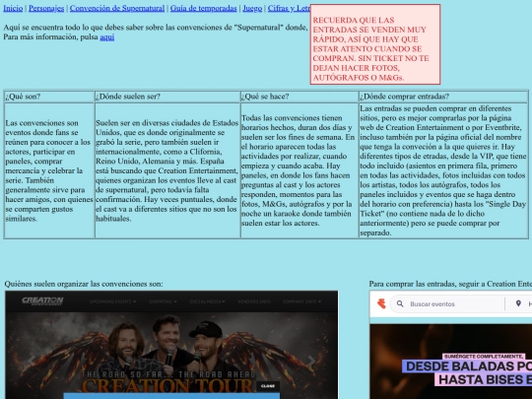Image resolution: width=532 pixels, height=399 pixels.
Task: Open Convención de Supernatural link
Action: [x=117, y=8]
